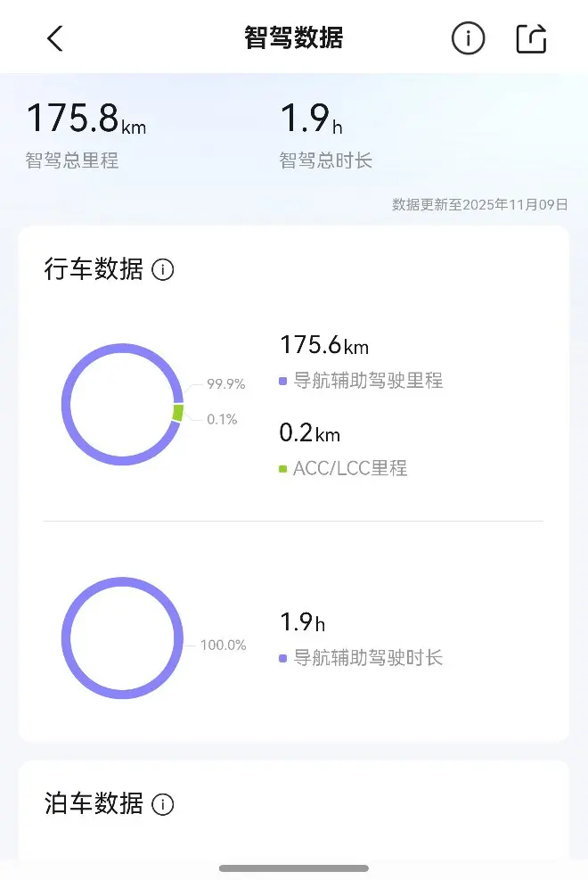588x880 pixels.
Task: Tap the purple 导航辅助驾驶时长 legend dot
Action: click(282, 659)
